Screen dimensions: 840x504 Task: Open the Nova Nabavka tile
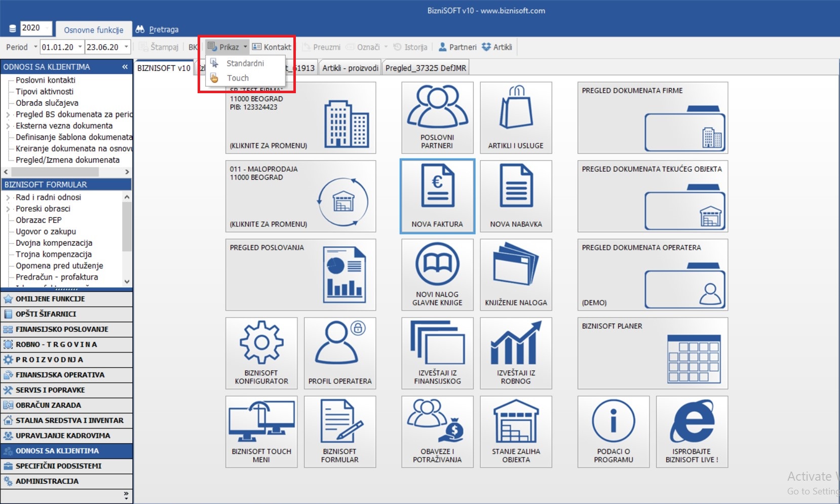516,196
